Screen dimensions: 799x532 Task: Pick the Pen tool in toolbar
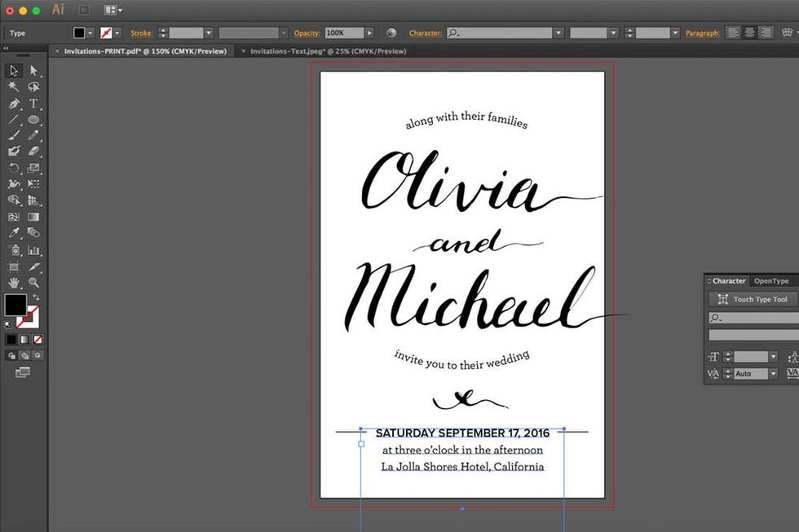(14, 103)
